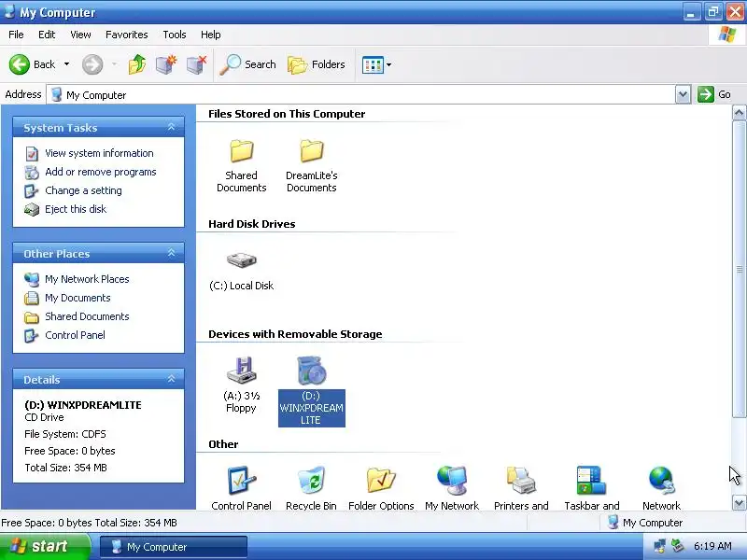Expand the Address bar dropdown
This screenshot has height=560, width=747.
pyautogui.click(x=683, y=94)
